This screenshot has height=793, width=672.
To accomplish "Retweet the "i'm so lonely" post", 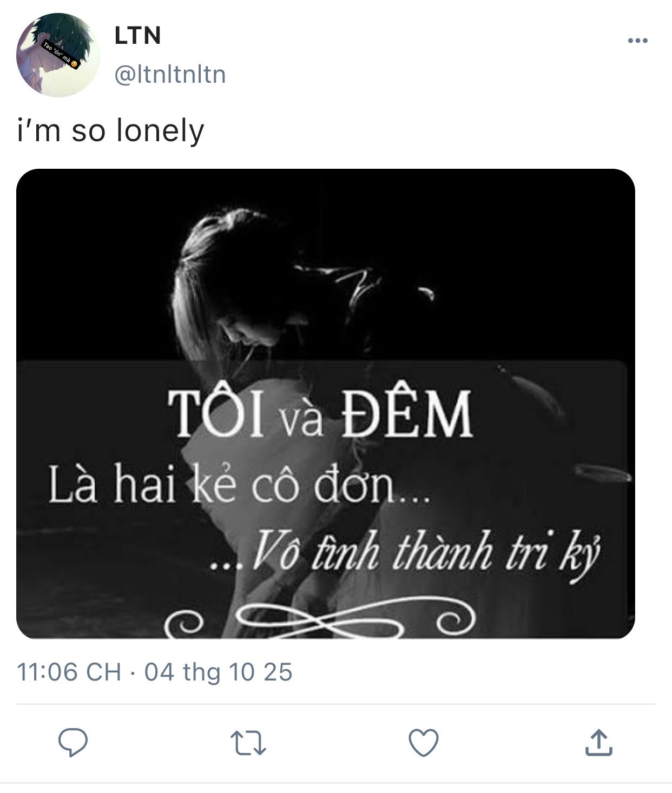I will [248, 743].
